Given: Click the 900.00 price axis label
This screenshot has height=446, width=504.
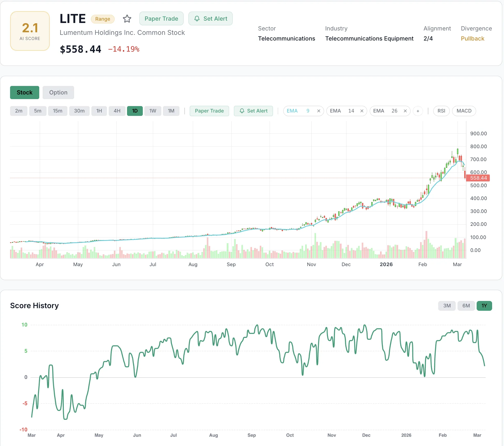Looking at the screenshot, I should [478, 134].
